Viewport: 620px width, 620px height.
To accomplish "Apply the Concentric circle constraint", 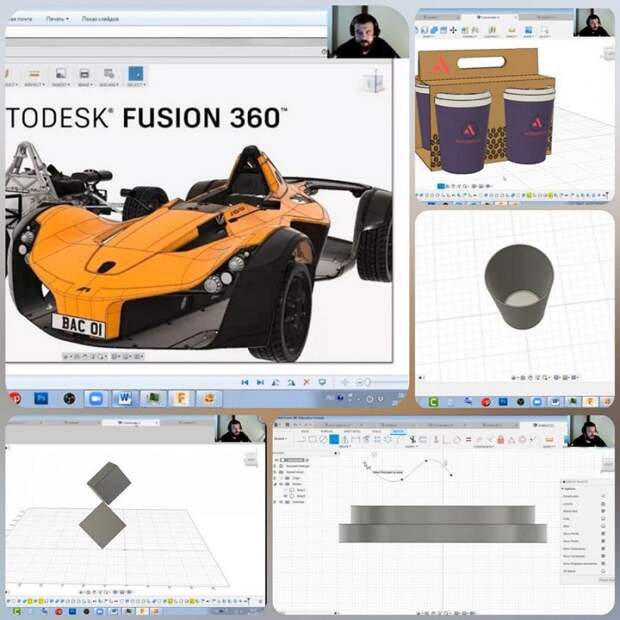I will tap(522, 439).
